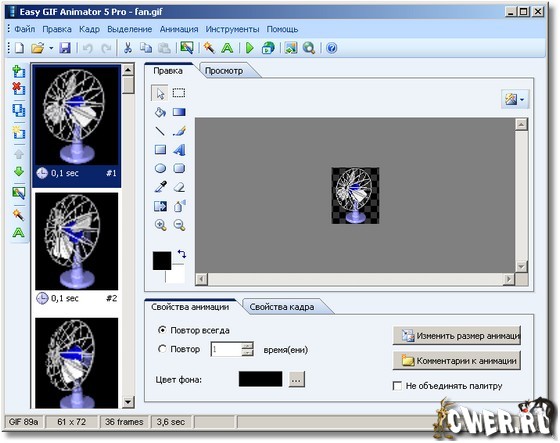Switch to the 'Свойства кадра' tab
Viewport: 560px width, 443px height.
click(x=282, y=307)
